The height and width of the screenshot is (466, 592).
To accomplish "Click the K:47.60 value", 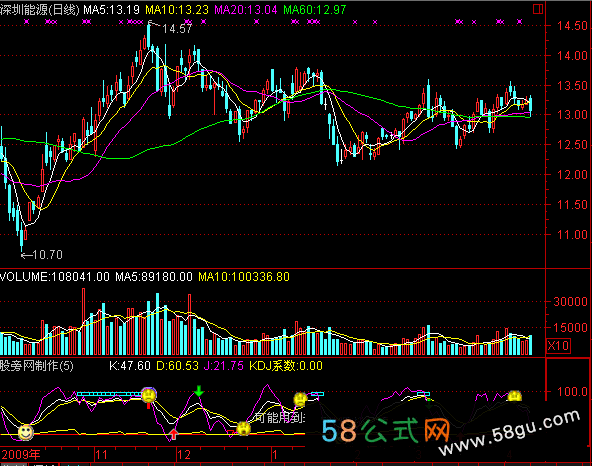I will (x=130, y=366).
